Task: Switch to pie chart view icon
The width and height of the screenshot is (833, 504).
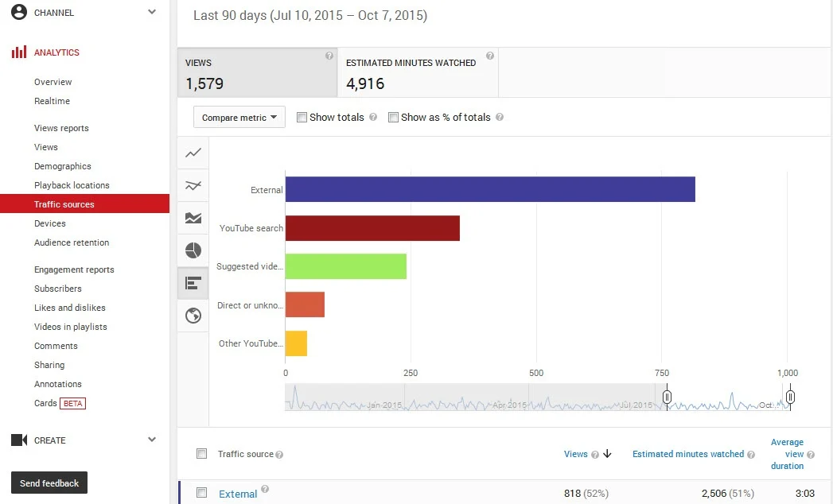Action: pos(193,250)
